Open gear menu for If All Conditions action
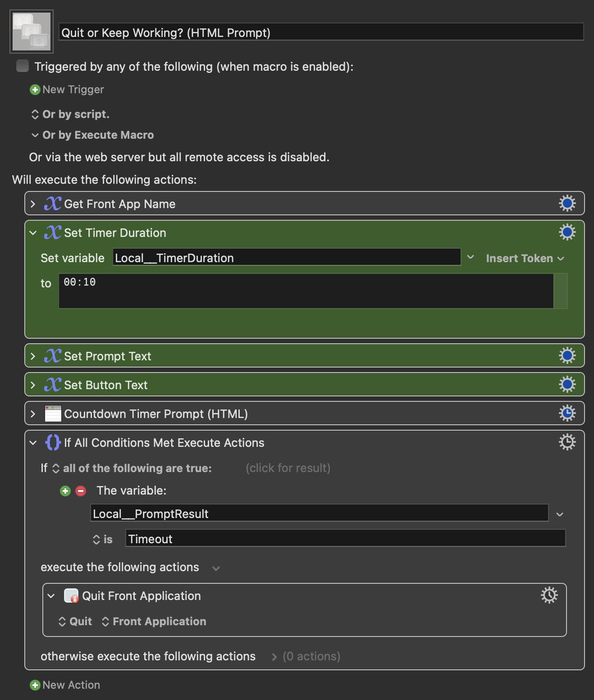Screen dimensions: 594x700 (x=567, y=442)
